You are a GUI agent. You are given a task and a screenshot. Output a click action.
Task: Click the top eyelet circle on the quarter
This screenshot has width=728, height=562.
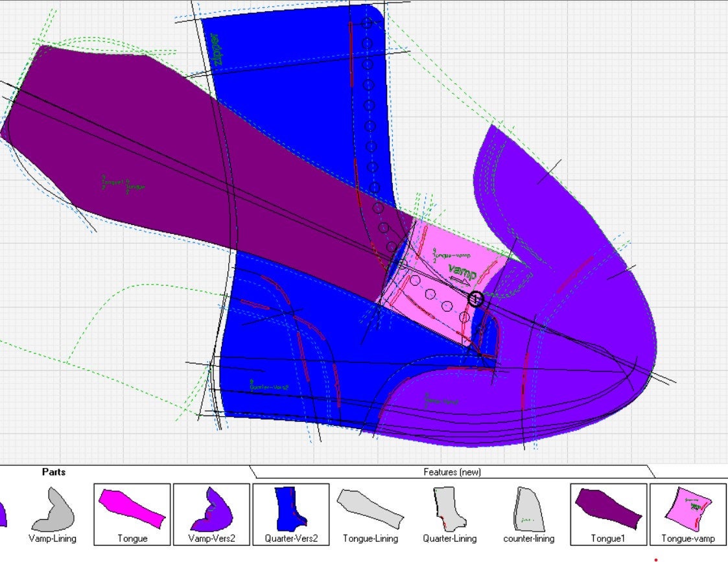[x=367, y=23]
